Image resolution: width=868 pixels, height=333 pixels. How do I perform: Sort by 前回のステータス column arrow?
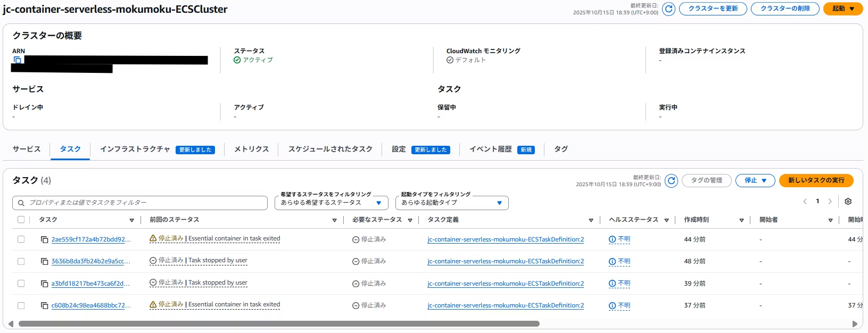click(334, 220)
